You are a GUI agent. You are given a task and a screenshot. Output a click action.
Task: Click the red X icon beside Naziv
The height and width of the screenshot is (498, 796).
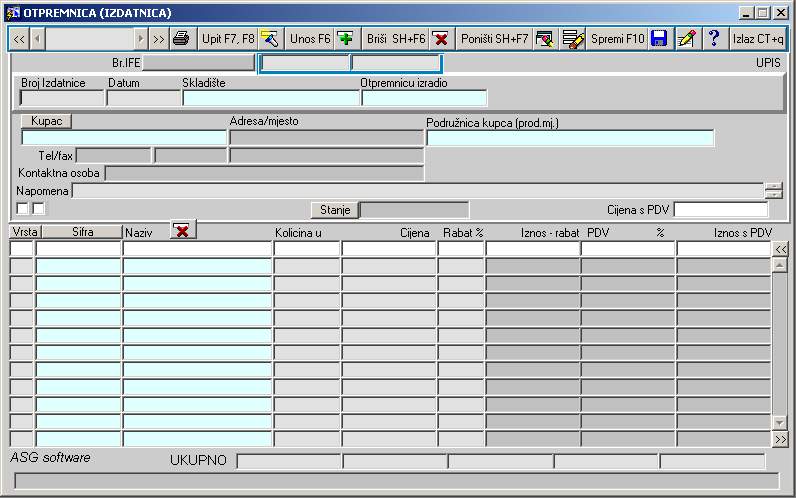(183, 231)
